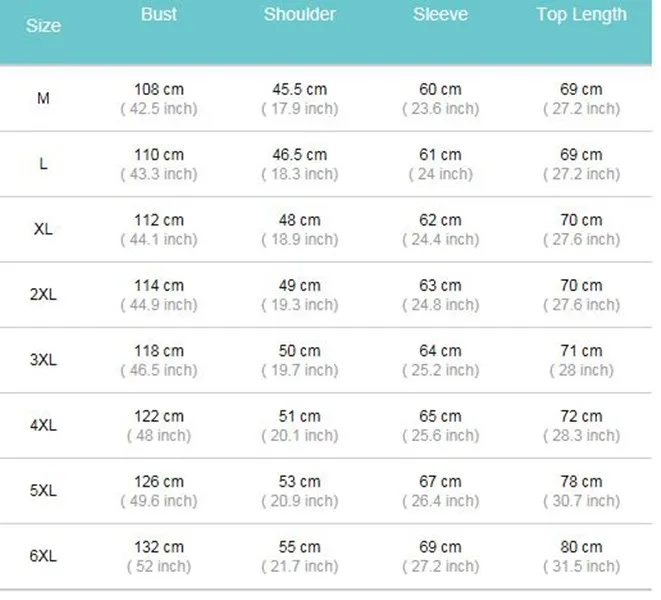Select the 2XL size row label

[43, 294]
